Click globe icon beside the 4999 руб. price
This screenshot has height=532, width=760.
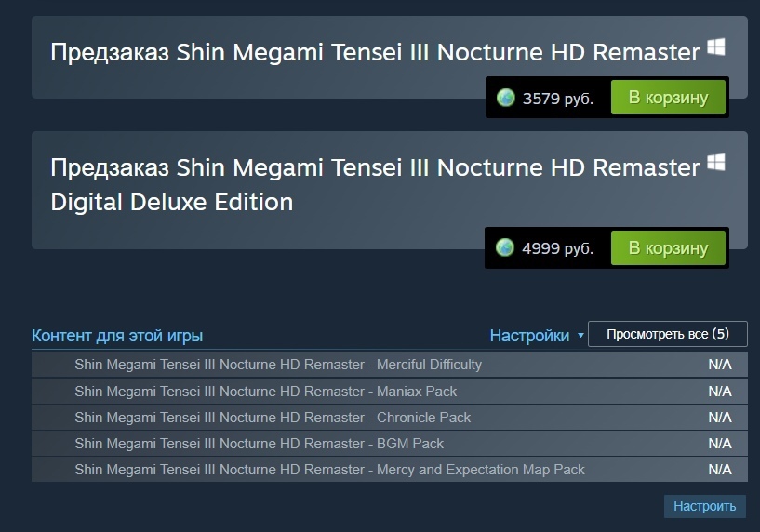pyautogui.click(x=505, y=248)
